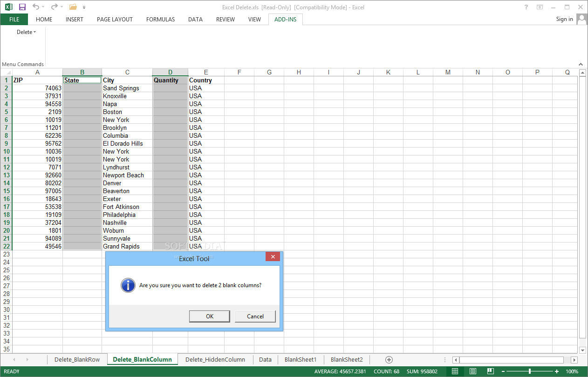Viewport: 588px width, 377px height.
Task: Open Ribbon Display Options icon
Action: [x=540, y=7]
